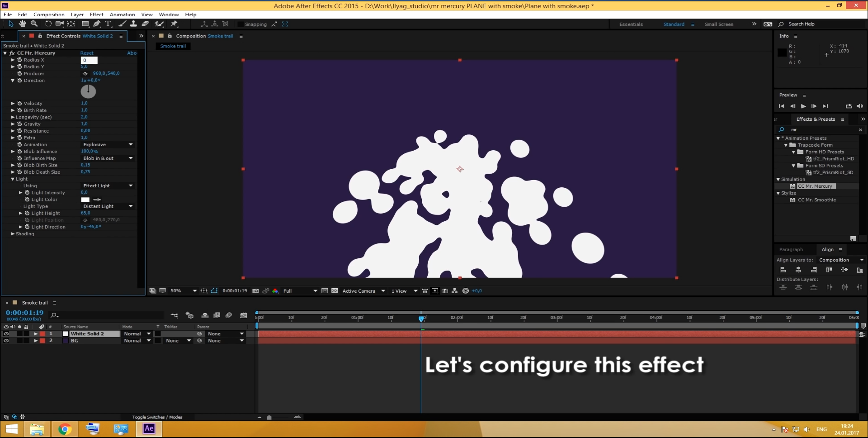Select the Zoom magnifier tool
The height and width of the screenshot is (438, 868).
click(34, 24)
